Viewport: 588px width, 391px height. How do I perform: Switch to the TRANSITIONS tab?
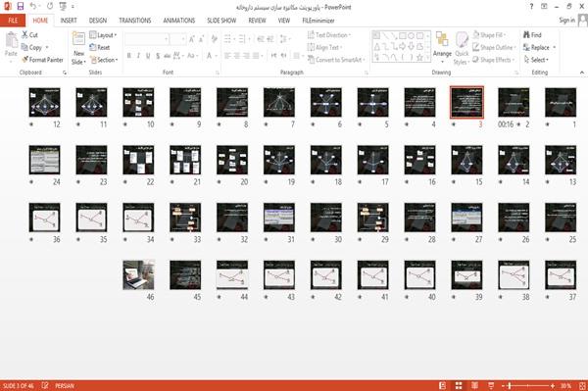click(x=135, y=21)
